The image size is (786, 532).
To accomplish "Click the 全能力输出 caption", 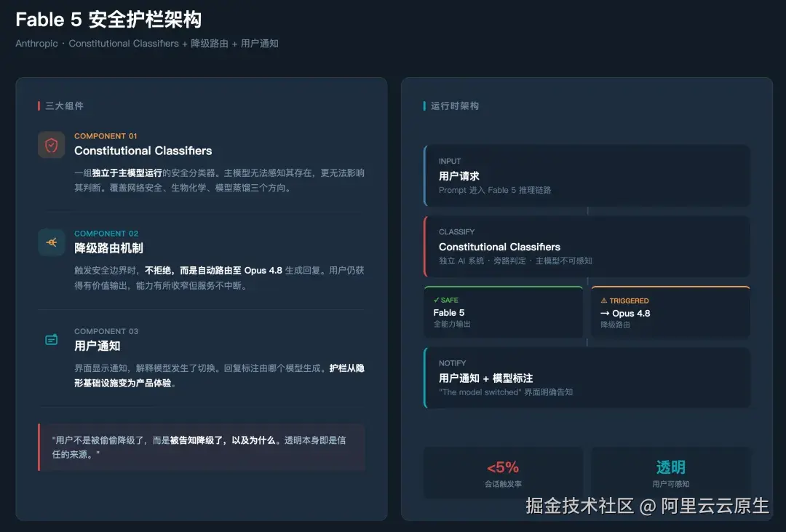I will (452, 325).
